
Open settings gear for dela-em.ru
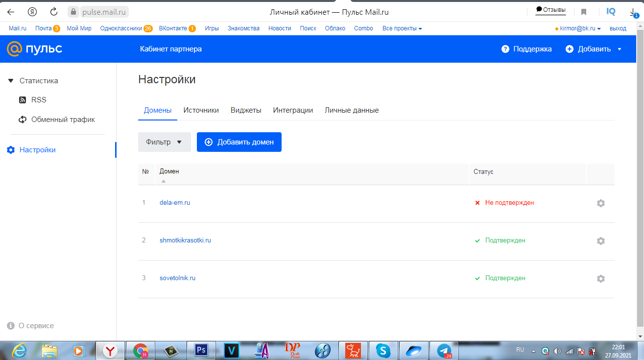(x=601, y=203)
